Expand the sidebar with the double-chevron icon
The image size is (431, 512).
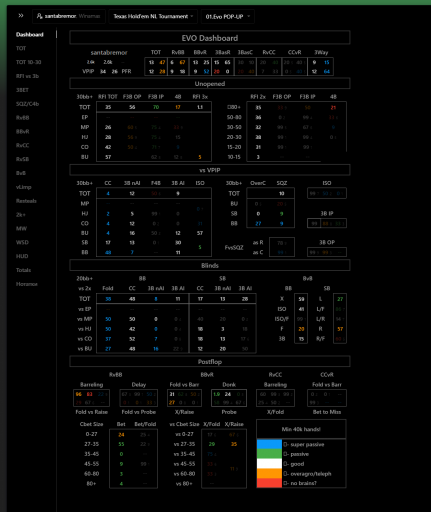tap(21, 16)
